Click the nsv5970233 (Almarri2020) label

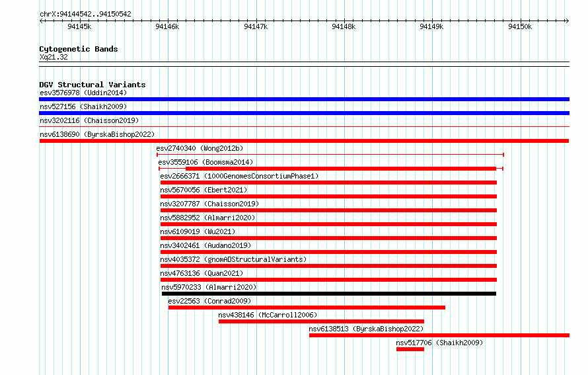[209, 287]
